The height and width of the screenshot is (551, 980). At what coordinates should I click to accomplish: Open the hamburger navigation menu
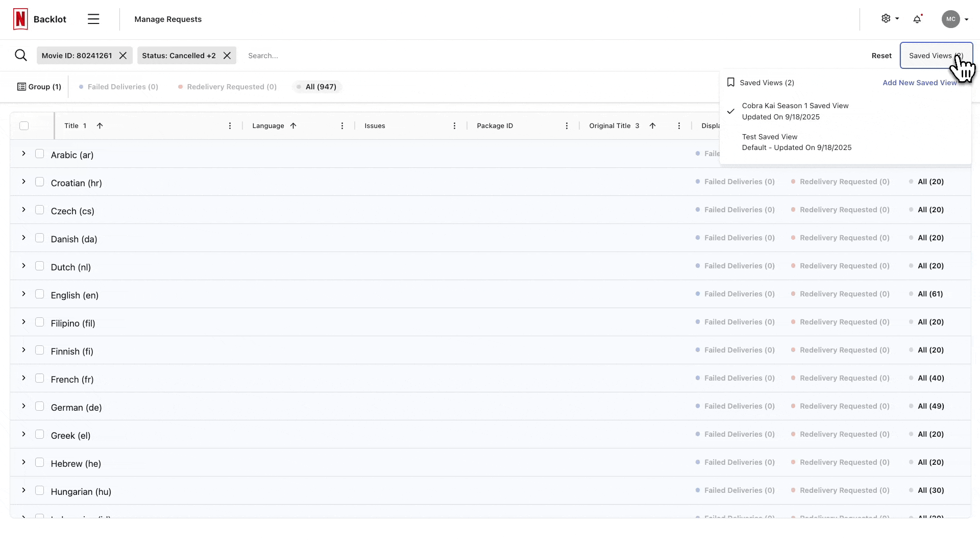pyautogui.click(x=93, y=19)
